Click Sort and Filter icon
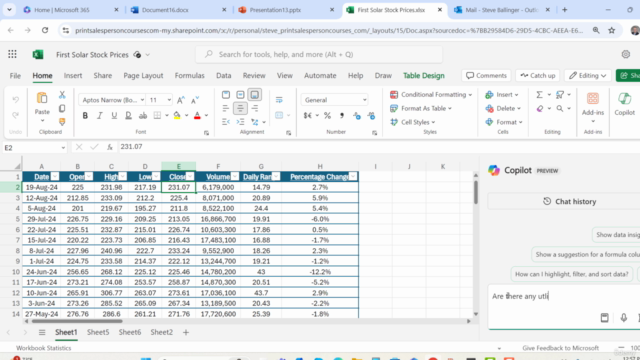This screenshot has width=640, height=360. click(x=560, y=95)
